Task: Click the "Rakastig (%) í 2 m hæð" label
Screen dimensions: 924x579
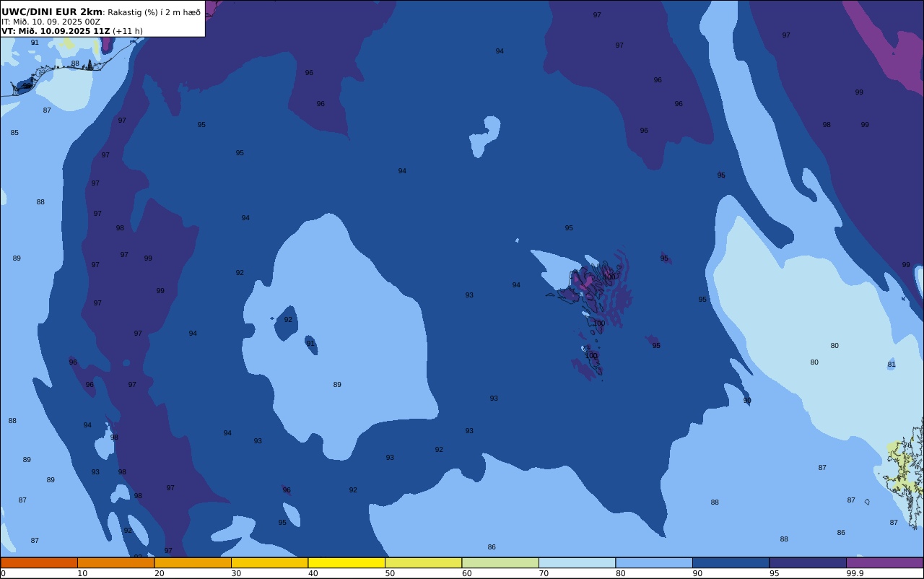Action: pyautogui.click(x=154, y=12)
